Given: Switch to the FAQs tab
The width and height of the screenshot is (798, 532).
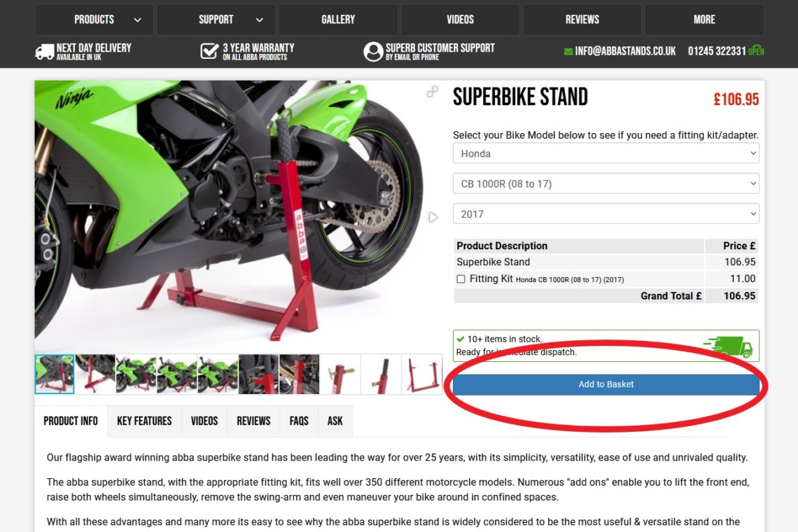Looking at the screenshot, I should [x=299, y=421].
